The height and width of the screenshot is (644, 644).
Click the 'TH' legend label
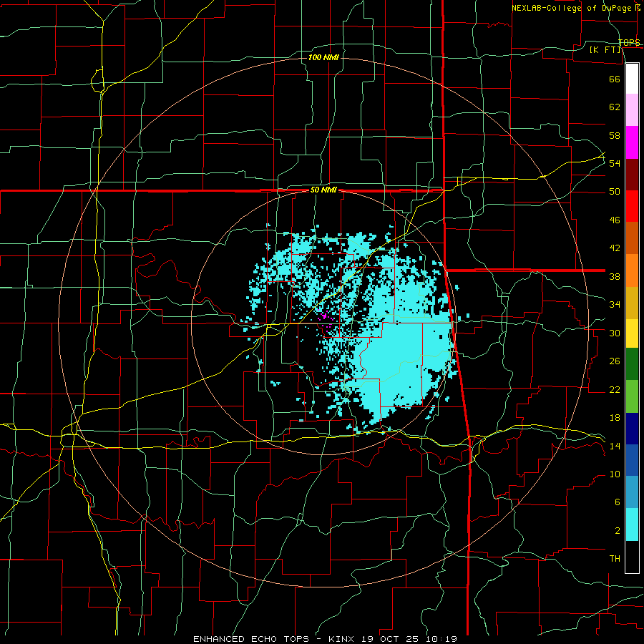pyautogui.click(x=615, y=559)
